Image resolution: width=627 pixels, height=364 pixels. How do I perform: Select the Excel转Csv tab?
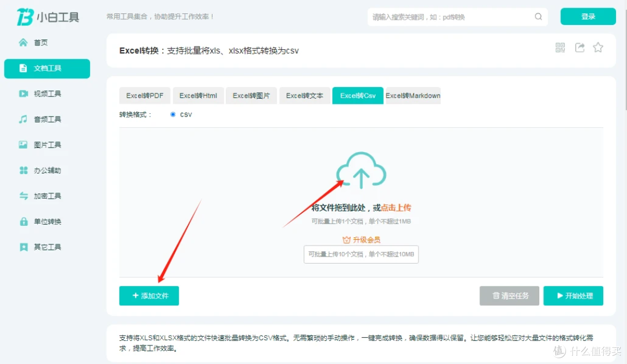[358, 96]
